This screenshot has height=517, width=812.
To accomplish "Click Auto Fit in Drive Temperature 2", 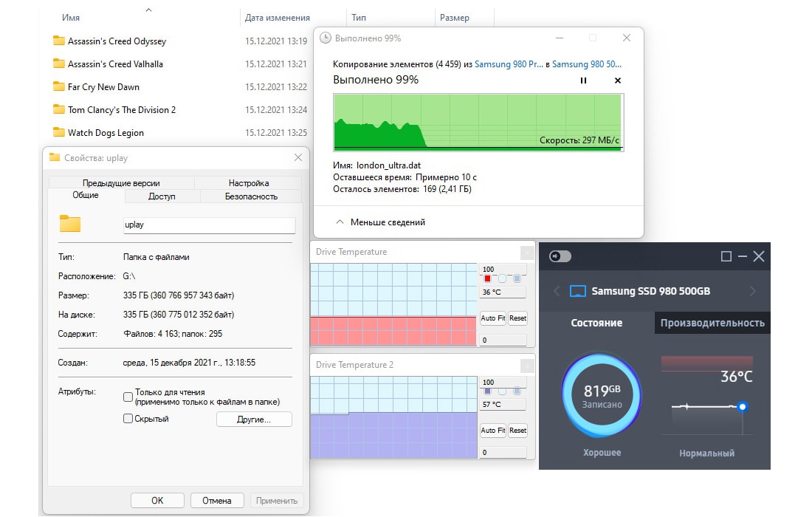I will [x=492, y=431].
